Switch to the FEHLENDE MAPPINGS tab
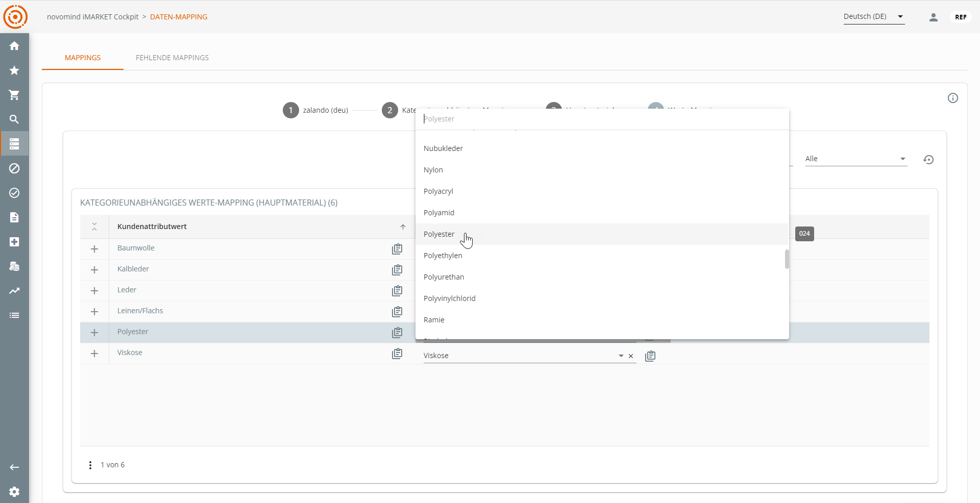The height and width of the screenshot is (503, 980). click(x=172, y=58)
